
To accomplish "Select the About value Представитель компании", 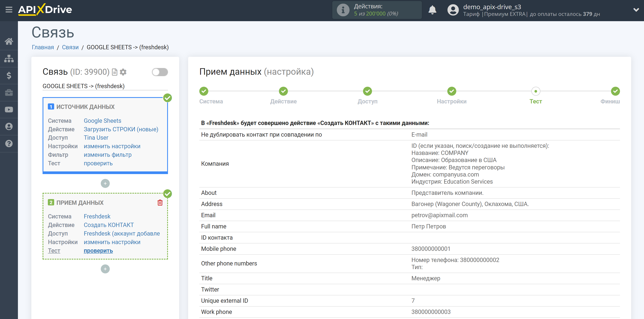I will coord(447,193).
